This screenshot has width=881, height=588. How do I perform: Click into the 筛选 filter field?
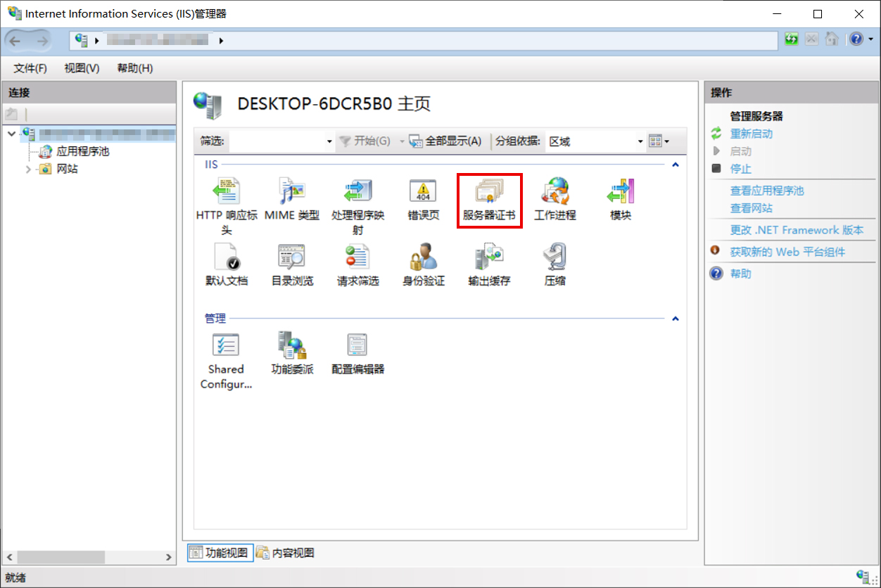point(277,141)
